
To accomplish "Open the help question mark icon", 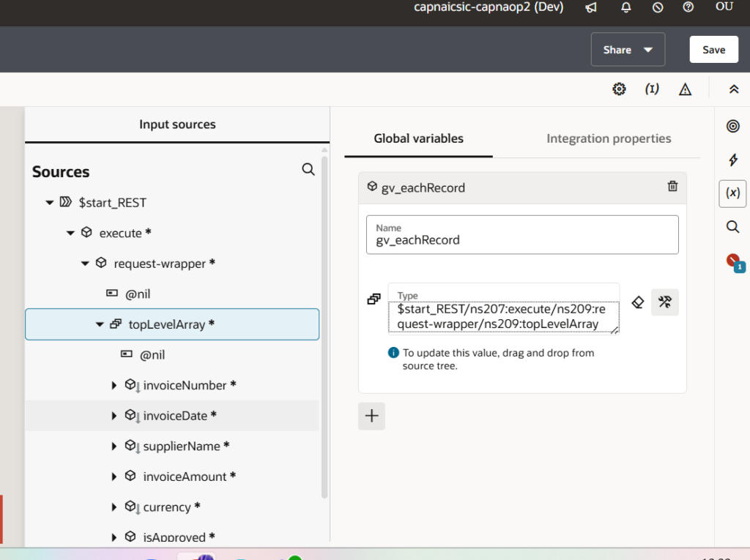I will [x=688, y=7].
